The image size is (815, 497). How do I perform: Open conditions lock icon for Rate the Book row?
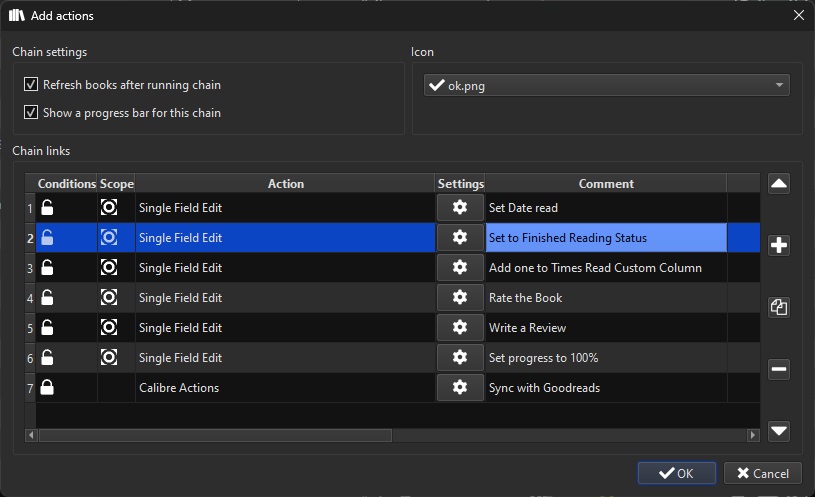47,297
